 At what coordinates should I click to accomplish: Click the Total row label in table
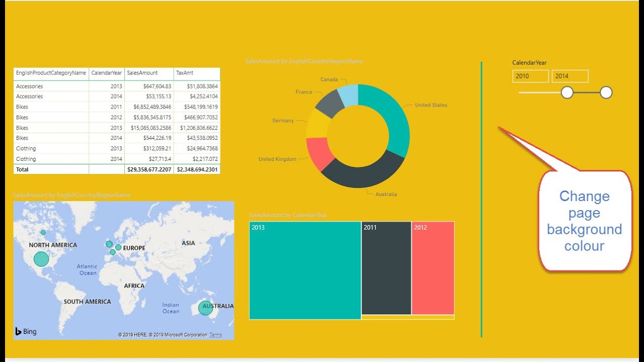point(22,169)
